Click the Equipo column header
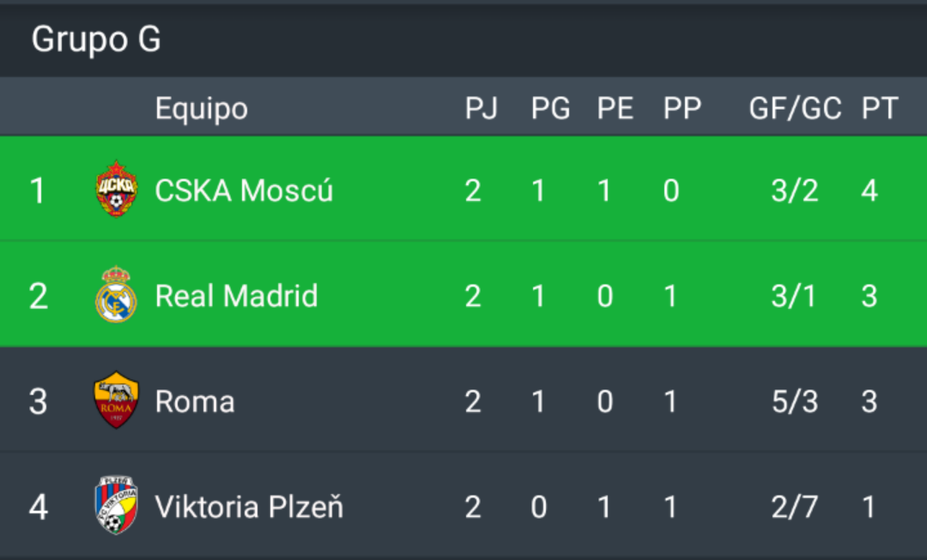 pyautogui.click(x=201, y=109)
